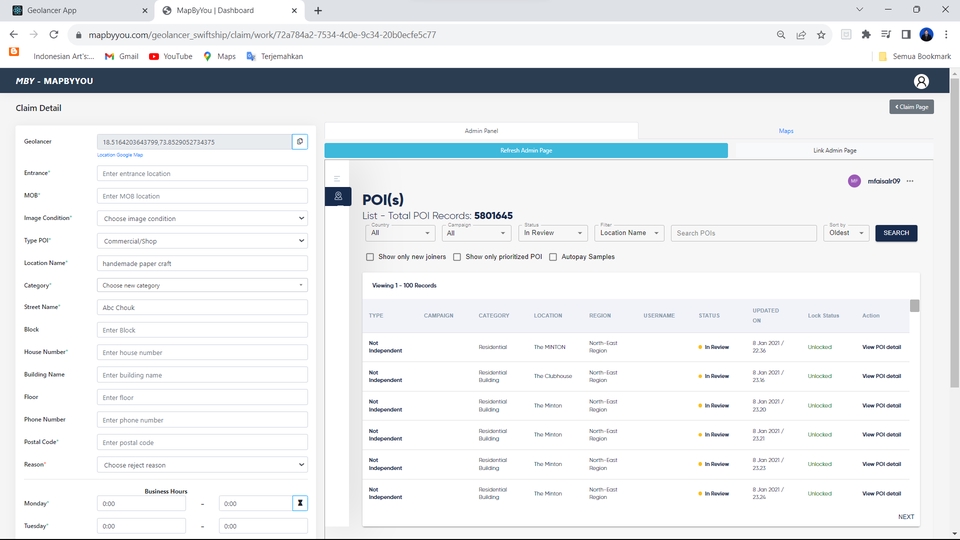Tick Show only new joiners checkbox

pyautogui.click(x=370, y=257)
